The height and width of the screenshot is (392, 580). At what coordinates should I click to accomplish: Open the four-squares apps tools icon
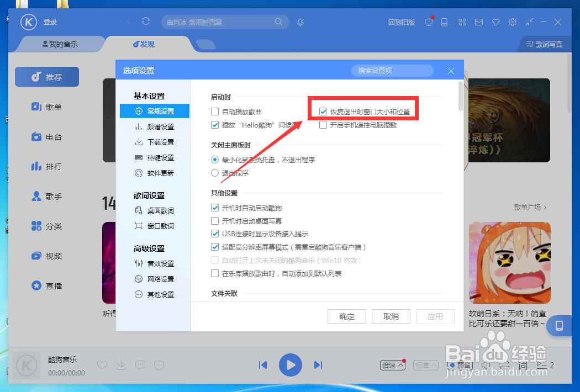tap(462, 22)
